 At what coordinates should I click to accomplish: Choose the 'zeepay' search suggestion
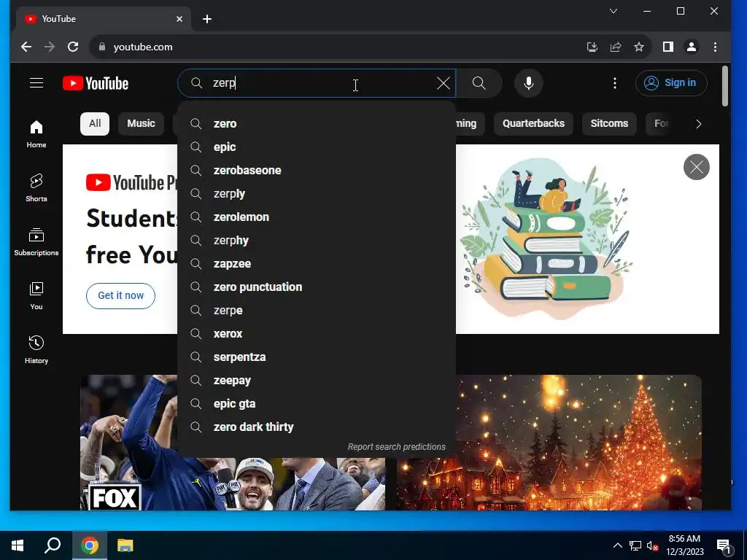coord(317,381)
